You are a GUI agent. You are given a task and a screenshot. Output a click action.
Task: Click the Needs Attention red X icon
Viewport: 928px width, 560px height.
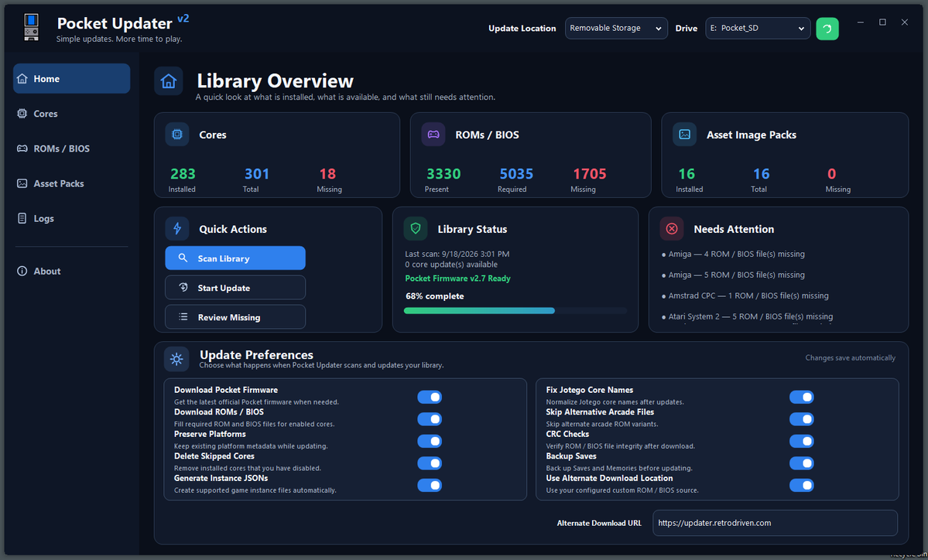pyautogui.click(x=672, y=228)
